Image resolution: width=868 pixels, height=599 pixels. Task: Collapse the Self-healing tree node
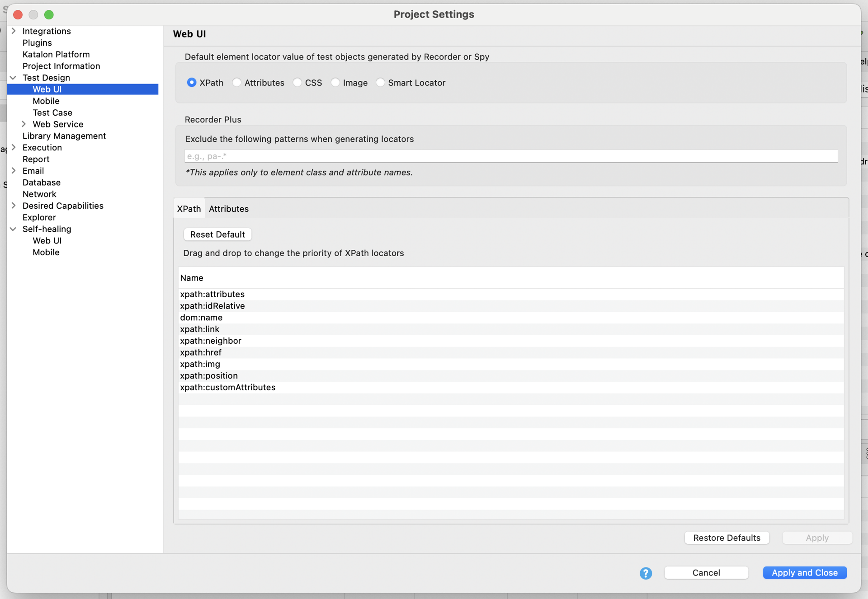(x=14, y=229)
